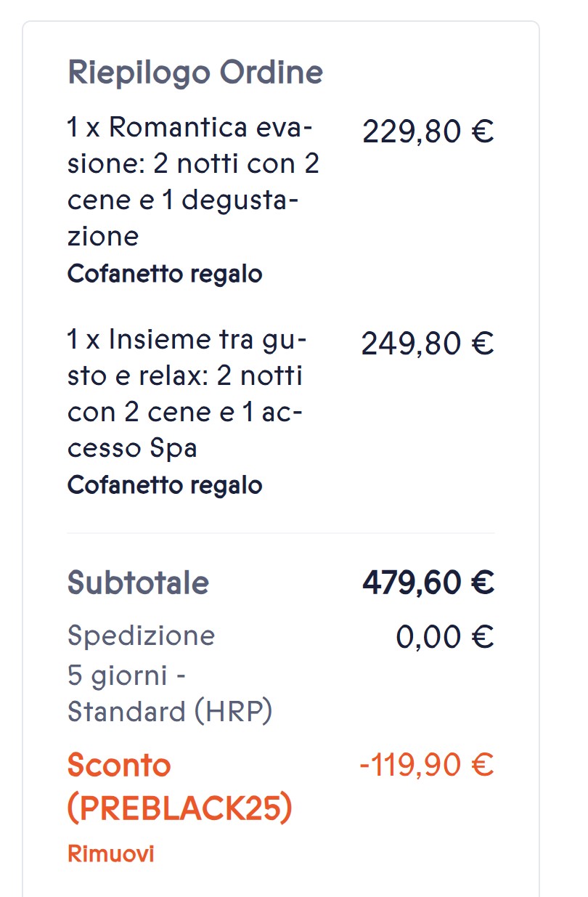Click the 0,00 € shipping cost

(x=444, y=637)
